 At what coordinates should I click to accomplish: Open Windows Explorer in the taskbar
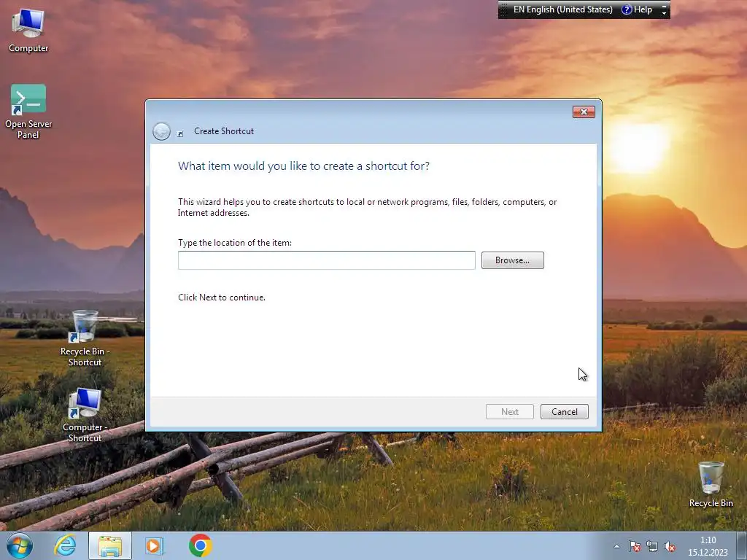[110, 545]
